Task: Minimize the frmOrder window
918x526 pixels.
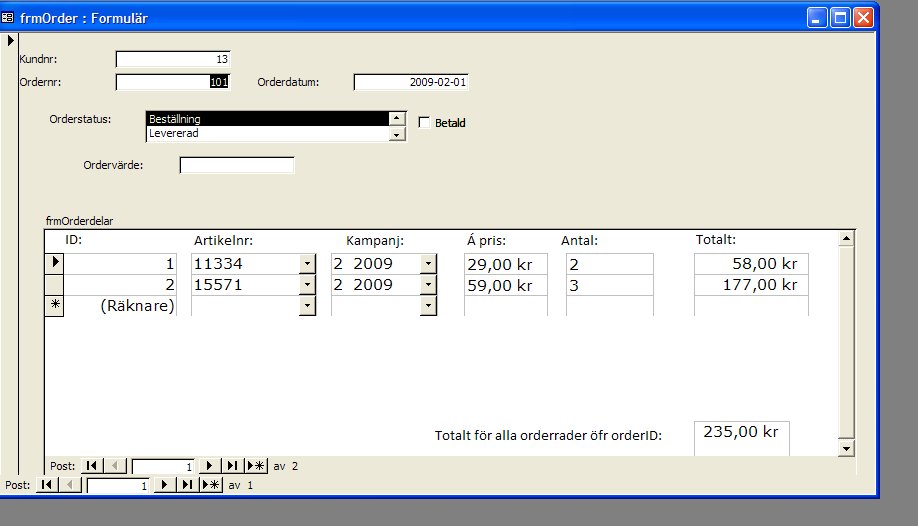Action: tap(817, 18)
